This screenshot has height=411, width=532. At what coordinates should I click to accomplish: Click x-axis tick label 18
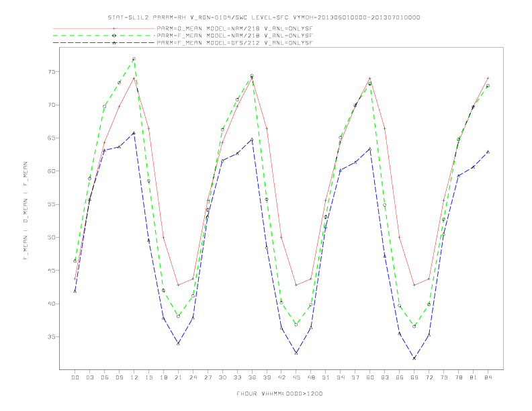tap(163, 377)
